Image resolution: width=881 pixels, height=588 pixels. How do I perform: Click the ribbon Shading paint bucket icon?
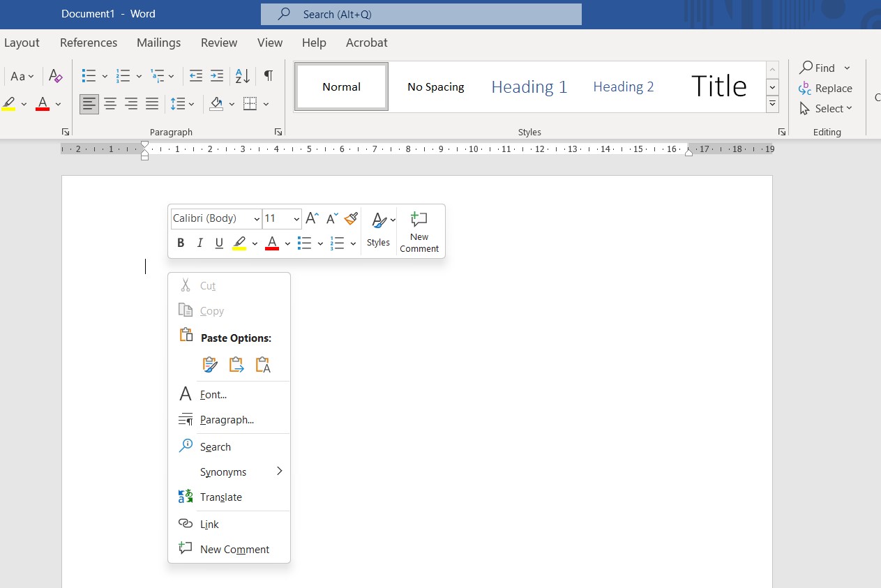pos(216,104)
